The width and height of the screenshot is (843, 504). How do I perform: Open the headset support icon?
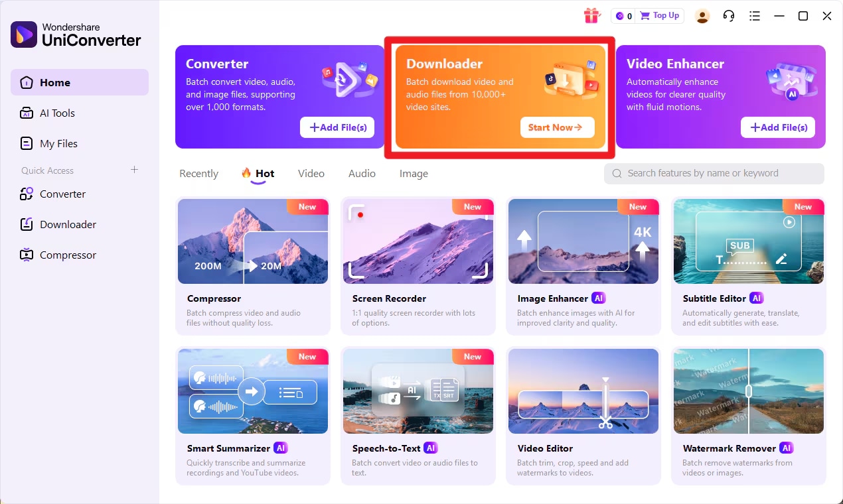(x=729, y=16)
